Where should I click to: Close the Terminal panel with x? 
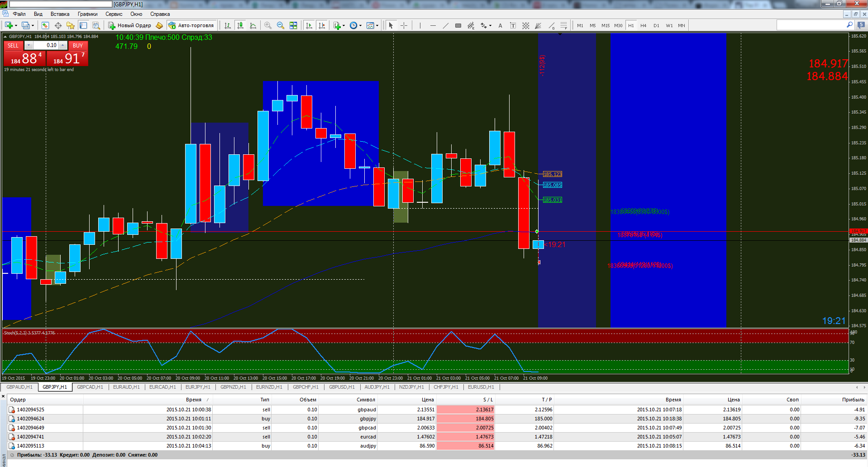3,396
